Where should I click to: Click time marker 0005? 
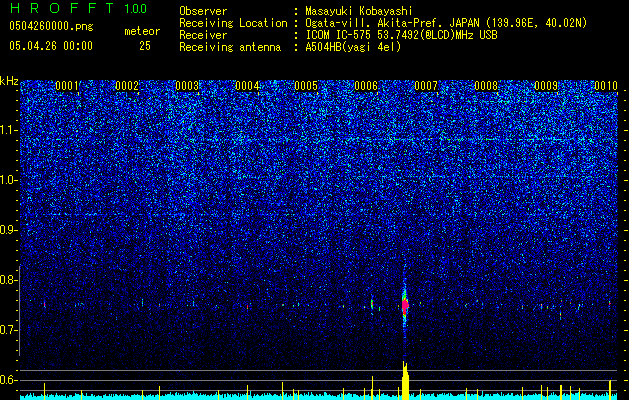[306, 86]
